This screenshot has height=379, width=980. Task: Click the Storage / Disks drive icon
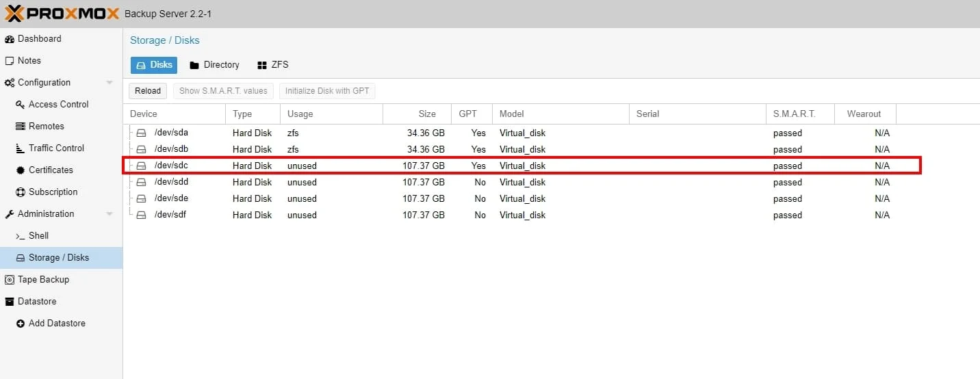tap(20, 258)
